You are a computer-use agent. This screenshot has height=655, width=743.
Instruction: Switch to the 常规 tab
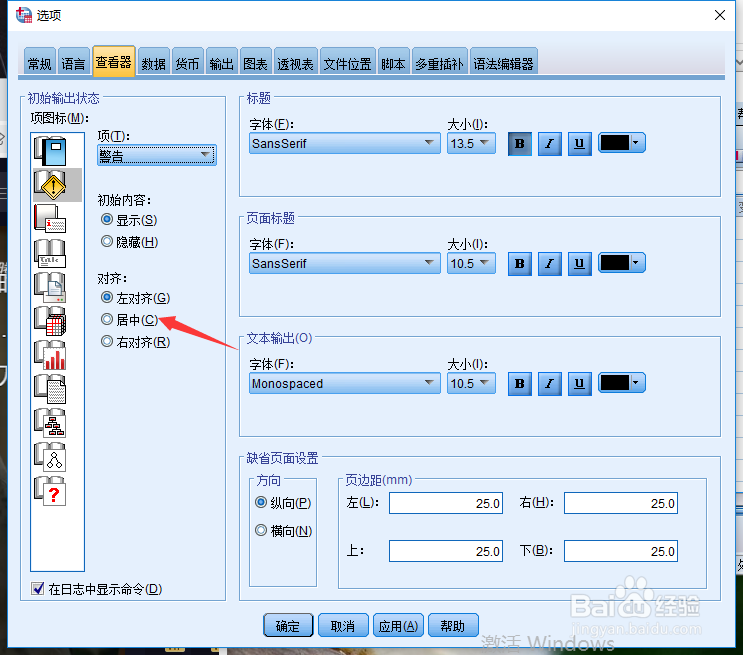click(39, 63)
